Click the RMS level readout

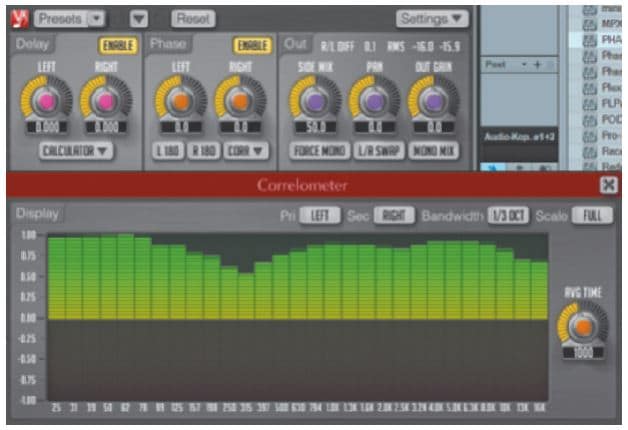(424, 47)
